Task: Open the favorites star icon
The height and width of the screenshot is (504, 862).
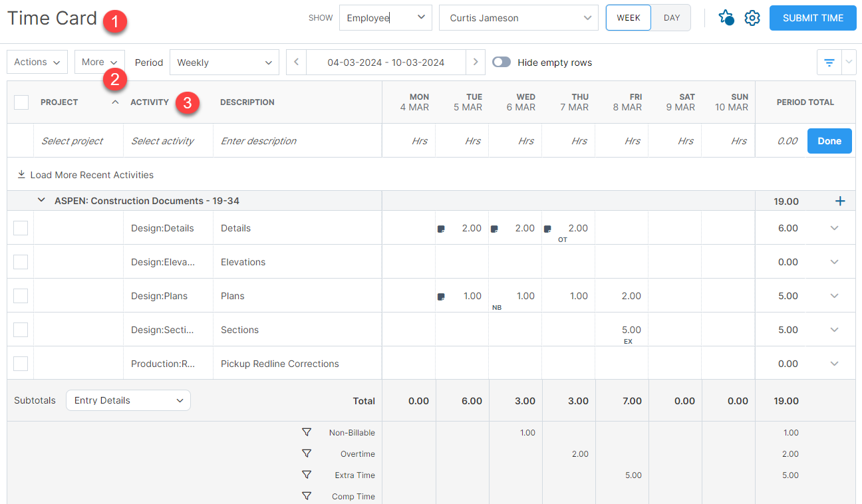Action: [726, 18]
